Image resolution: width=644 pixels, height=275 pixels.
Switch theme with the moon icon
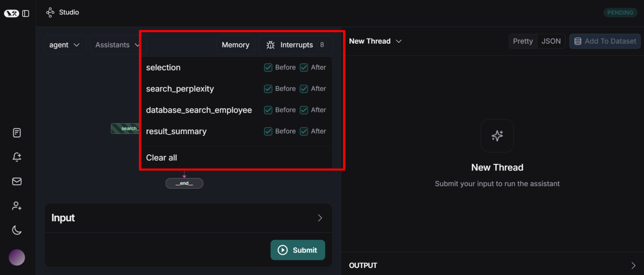17,230
